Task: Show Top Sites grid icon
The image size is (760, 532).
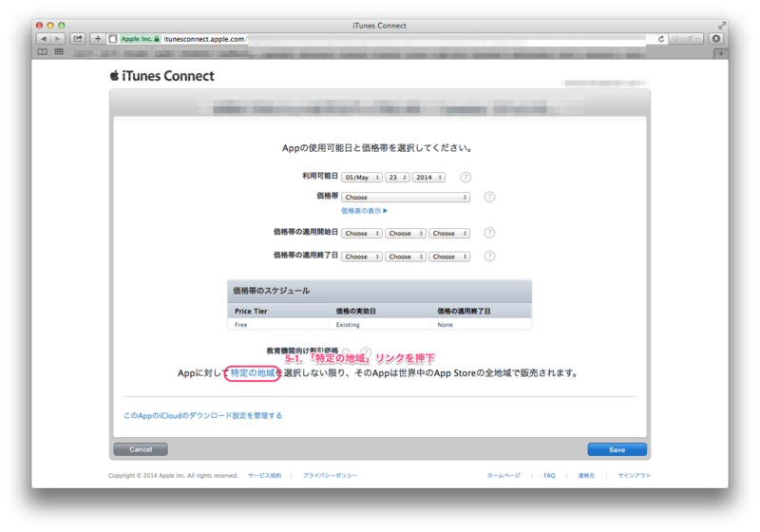Action: (59, 52)
